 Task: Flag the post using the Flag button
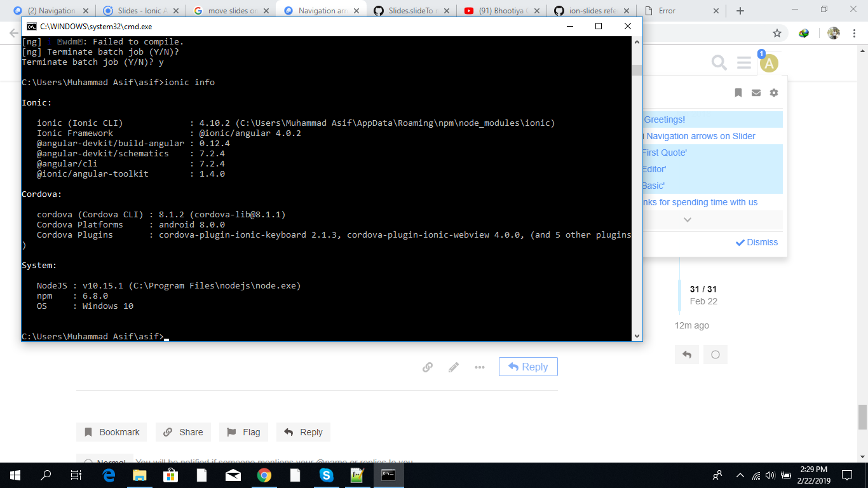tap(243, 432)
